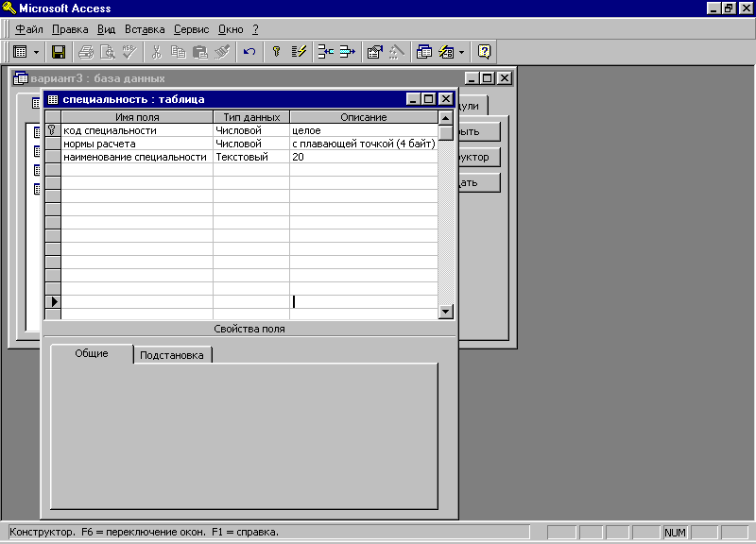This screenshot has height=544, width=756.
Task: Click the table View button in toolbar
Action: coord(20,52)
